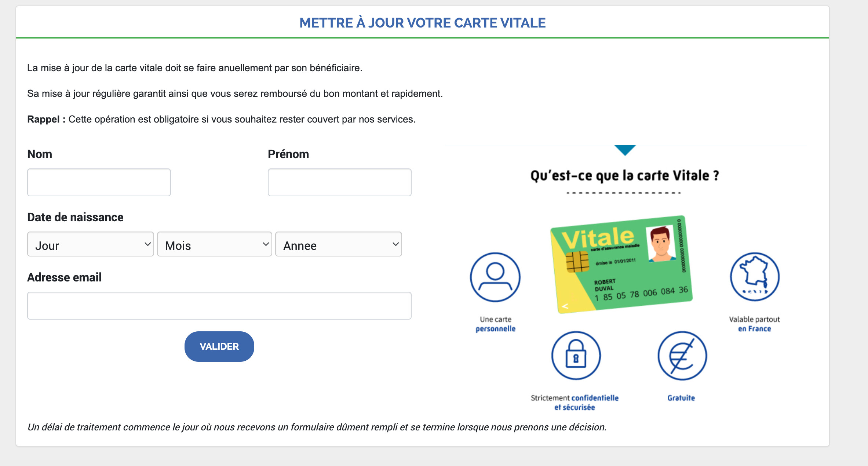868x466 pixels.
Task: Click the 'en France' caption text
Action: click(x=754, y=329)
